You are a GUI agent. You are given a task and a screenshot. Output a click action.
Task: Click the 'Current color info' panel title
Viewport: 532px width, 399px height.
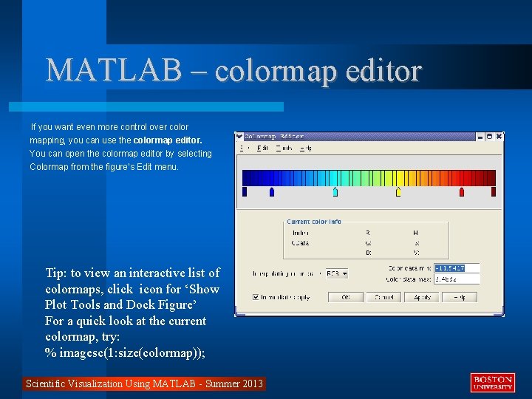coord(314,222)
